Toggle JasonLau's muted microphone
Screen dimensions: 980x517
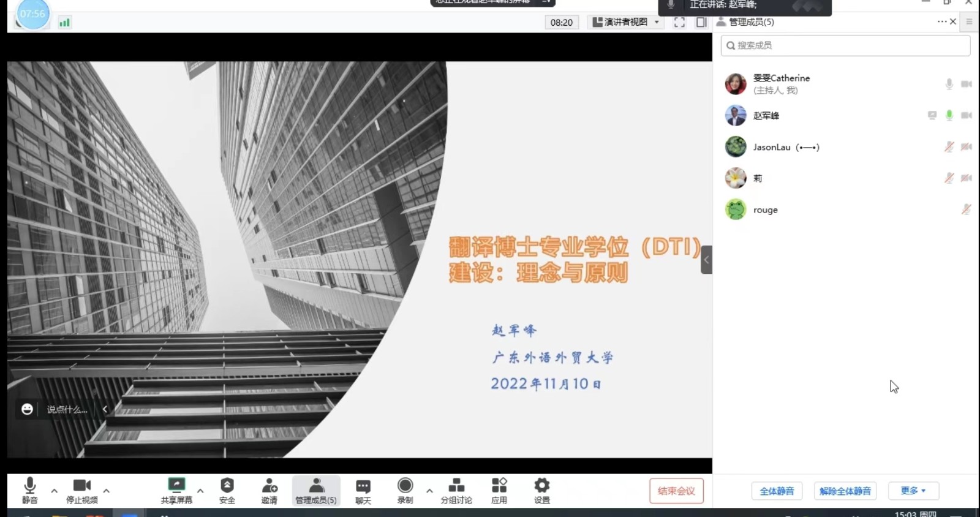pyautogui.click(x=949, y=147)
